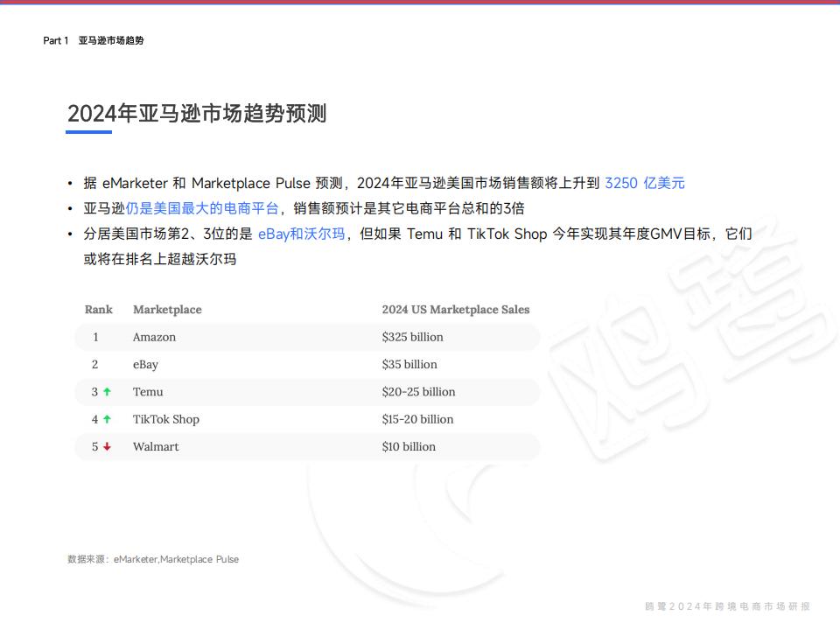Image resolution: width=840 pixels, height=630 pixels.
Task: Select the "$10 billion" sales value
Action: [409, 446]
